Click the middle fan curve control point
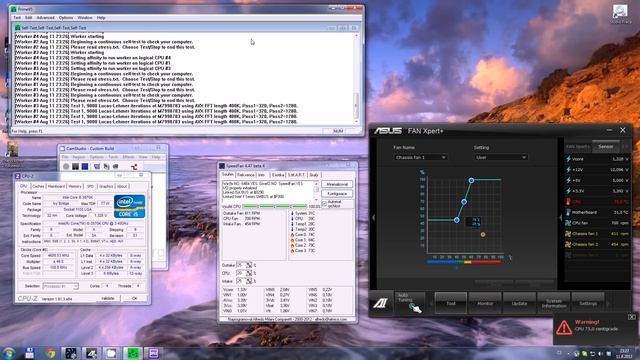 tap(464, 202)
